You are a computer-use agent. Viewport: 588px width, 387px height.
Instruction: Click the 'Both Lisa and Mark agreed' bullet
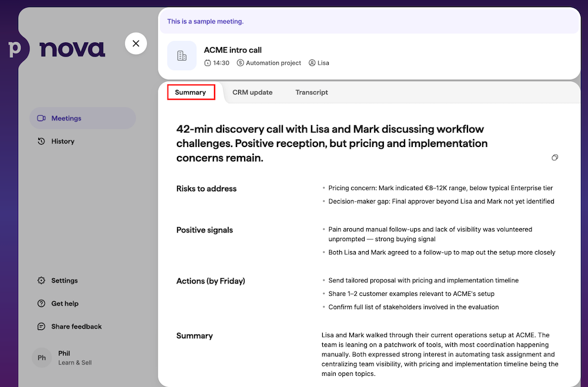click(442, 252)
